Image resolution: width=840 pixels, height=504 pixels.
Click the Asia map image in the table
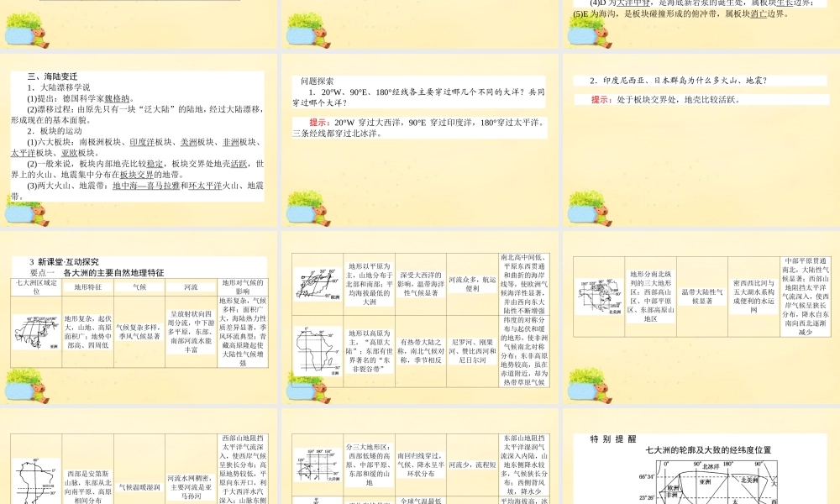pos(36,332)
